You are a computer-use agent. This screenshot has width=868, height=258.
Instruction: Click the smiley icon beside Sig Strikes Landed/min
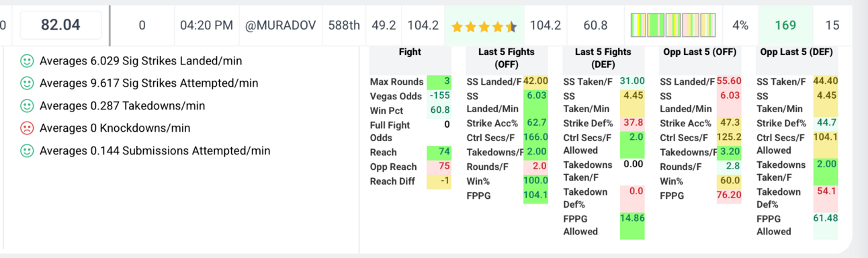27,61
